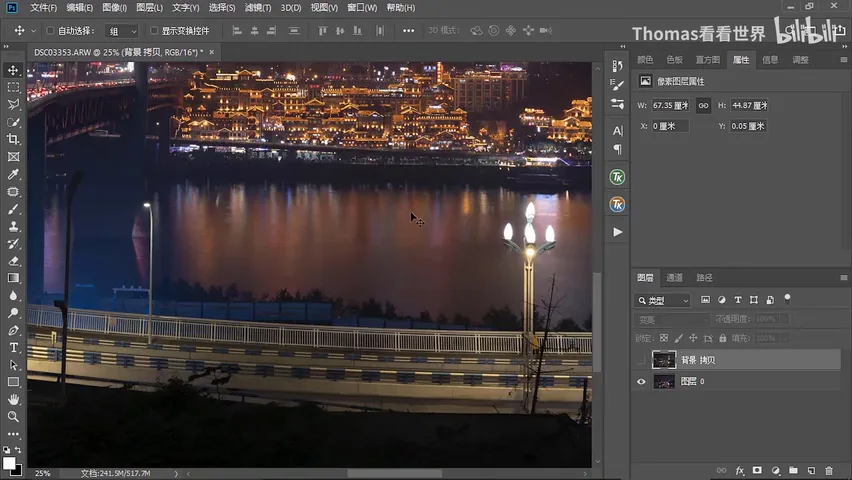Enable the 自动选择 checkbox
Viewport: 852px width, 480px height.
(50, 31)
